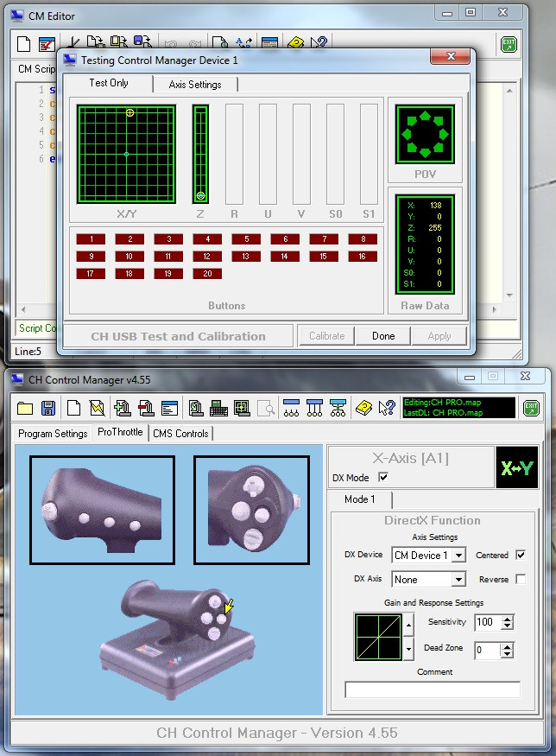Add a controller using the green plus joystick icon
The height and width of the screenshot is (756, 556).
(123, 409)
